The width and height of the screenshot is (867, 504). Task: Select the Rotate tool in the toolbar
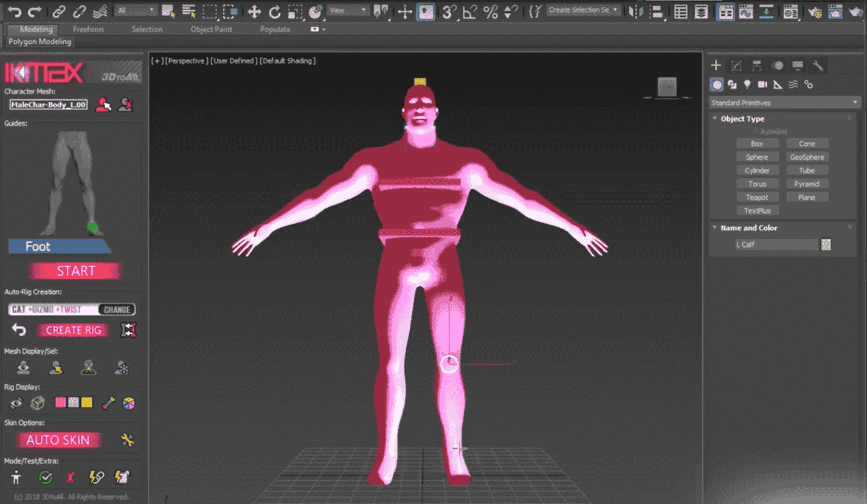(x=275, y=12)
